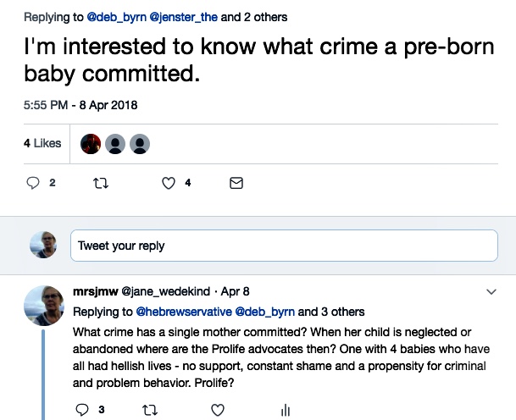Click in the 'Tweet your reply' box
Viewport: 516px width, 420px height.
click(x=284, y=246)
